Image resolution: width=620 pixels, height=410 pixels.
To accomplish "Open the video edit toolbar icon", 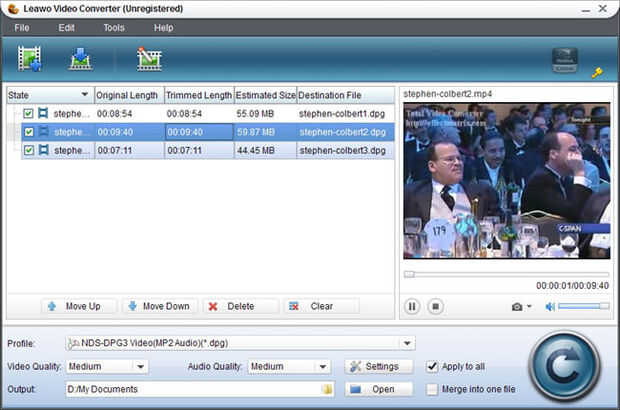I will (x=149, y=59).
